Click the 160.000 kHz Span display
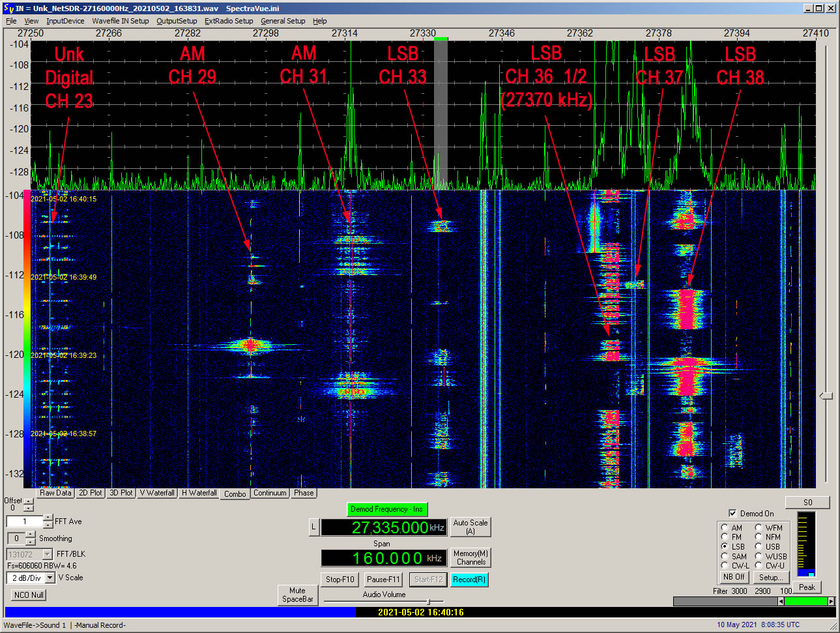 coord(384,558)
